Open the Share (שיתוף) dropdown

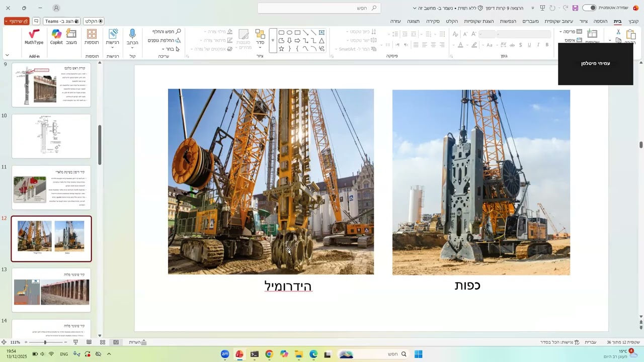(x=17, y=21)
